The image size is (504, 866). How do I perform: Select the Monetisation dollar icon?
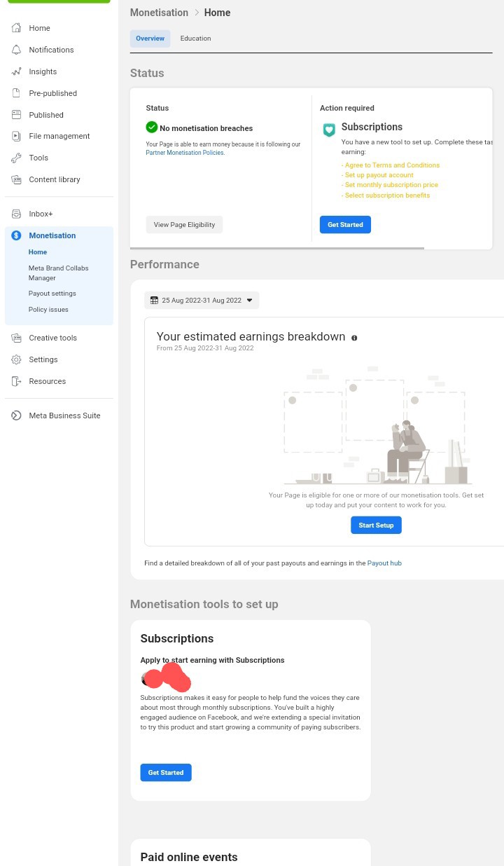[16, 235]
